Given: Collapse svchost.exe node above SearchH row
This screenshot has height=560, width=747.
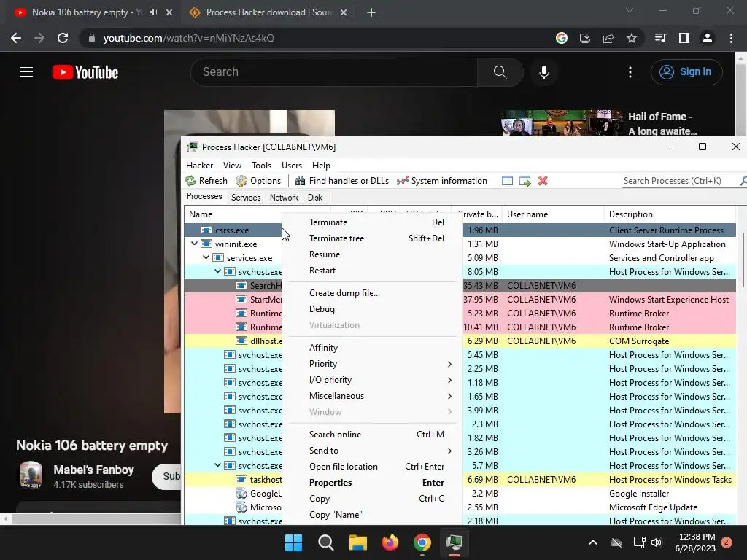Looking at the screenshot, I should point(217,271).
